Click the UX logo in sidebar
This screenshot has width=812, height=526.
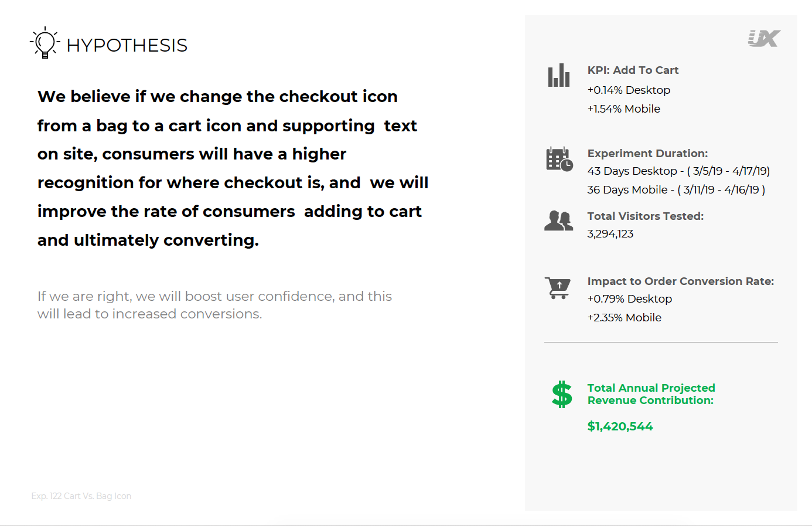click(x=764, y=39)
